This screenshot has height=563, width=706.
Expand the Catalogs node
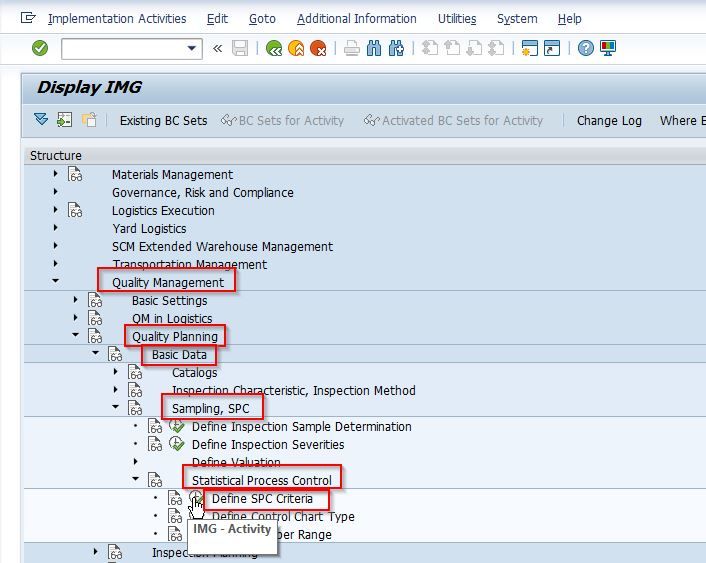pyautogui.click(x=115, y=372)
